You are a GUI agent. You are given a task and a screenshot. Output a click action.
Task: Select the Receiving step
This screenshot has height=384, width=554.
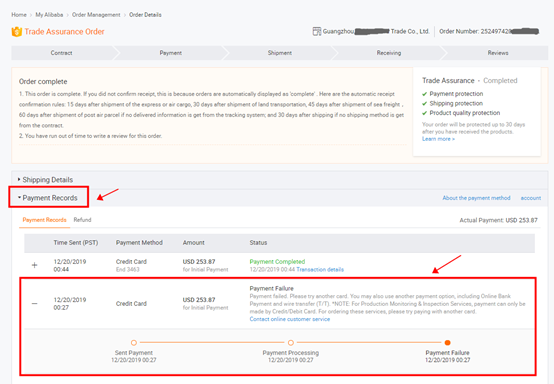click(x=389, y=53)
